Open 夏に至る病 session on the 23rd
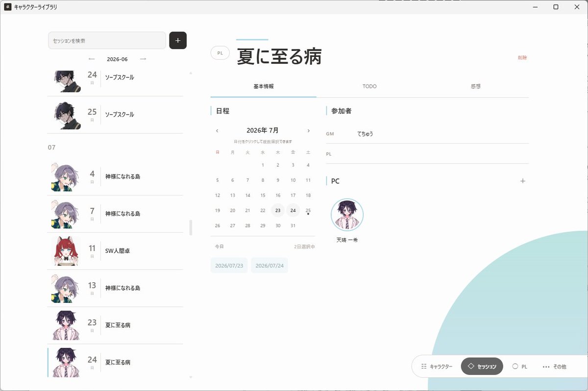This screenshot has height=391, width=588. click(x=115, y=325)
